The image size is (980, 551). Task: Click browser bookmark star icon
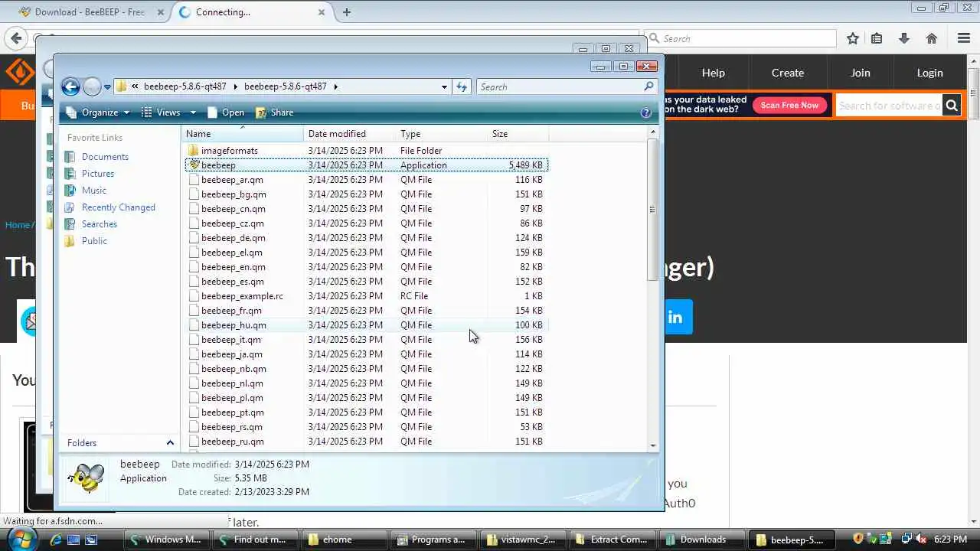pyautogui.click(x=853, y=38)
